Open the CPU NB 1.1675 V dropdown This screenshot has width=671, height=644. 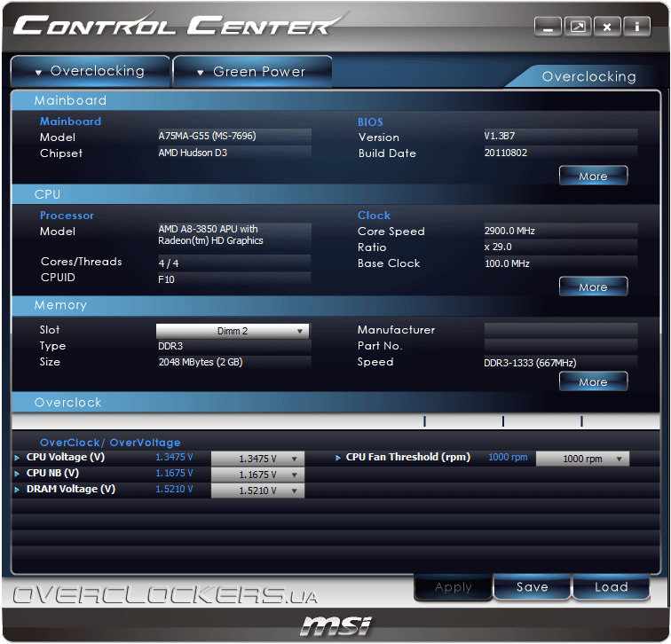pyautogui.click(x=257, y=475)
